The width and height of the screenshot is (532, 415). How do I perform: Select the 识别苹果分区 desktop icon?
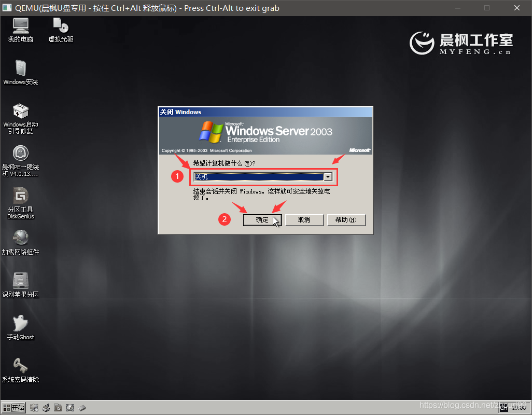pyautogui.click(x=20, y=285)
